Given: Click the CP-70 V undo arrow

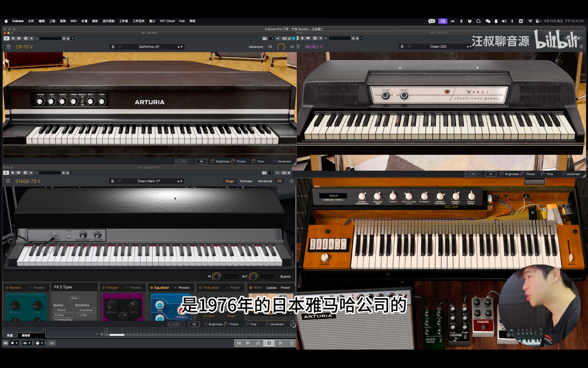Looking at the screenshot, I should coord(178,162).
